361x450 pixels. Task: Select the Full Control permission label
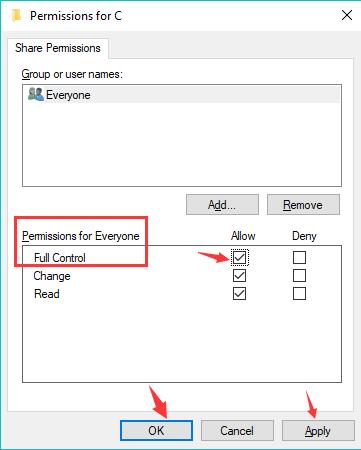pyautogui.click(x=60, y=258)
